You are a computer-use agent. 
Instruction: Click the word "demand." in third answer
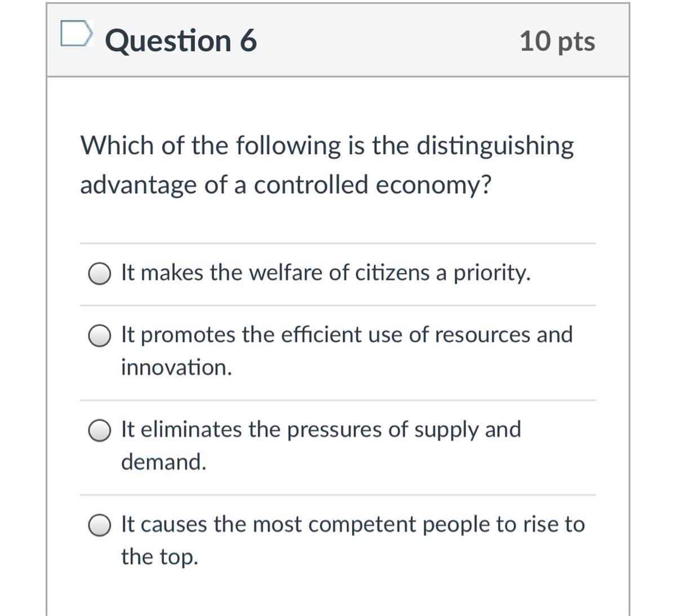[x=164, y=462]
